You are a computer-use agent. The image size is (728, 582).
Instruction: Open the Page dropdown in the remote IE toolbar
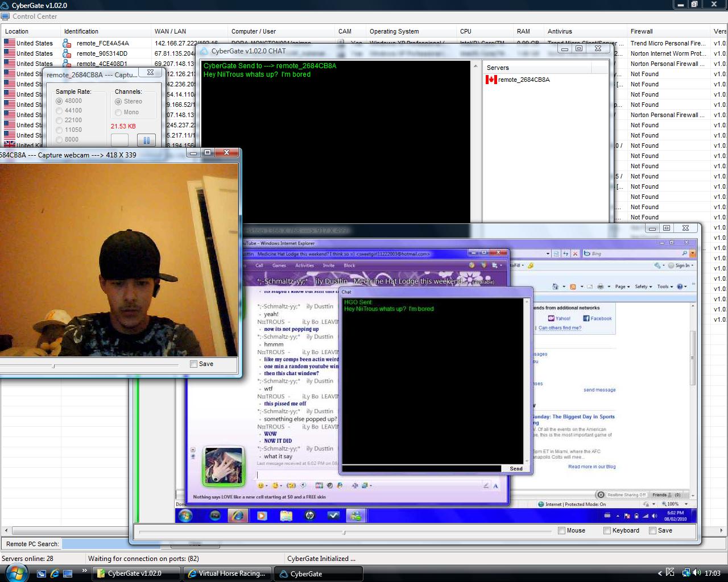622,286
